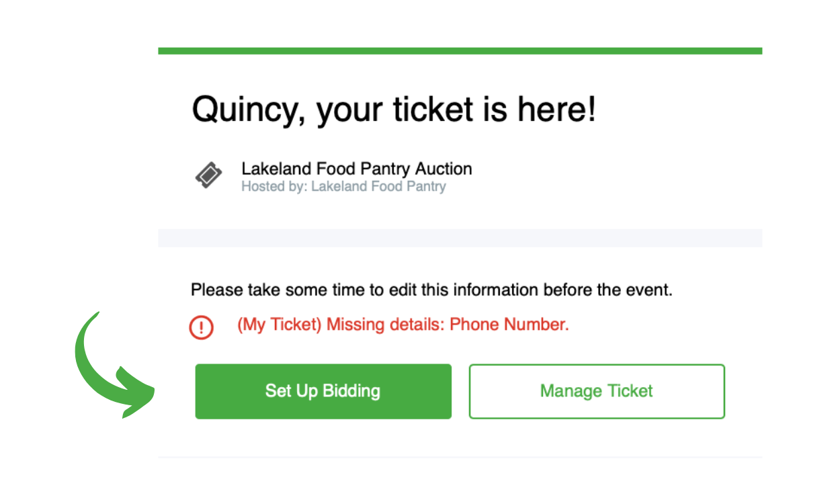Click the 'Hosted by: Lakeland Food Pantry' line
Image resolution: width=840 pixels, height=504 pixels.
343,186
